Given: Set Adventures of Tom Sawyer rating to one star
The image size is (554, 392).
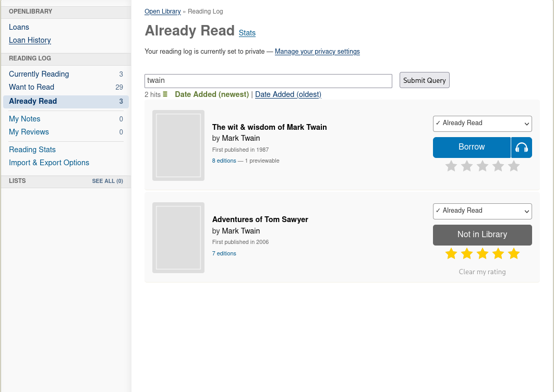Looking at the screenshot, I should tap(451, 253).
